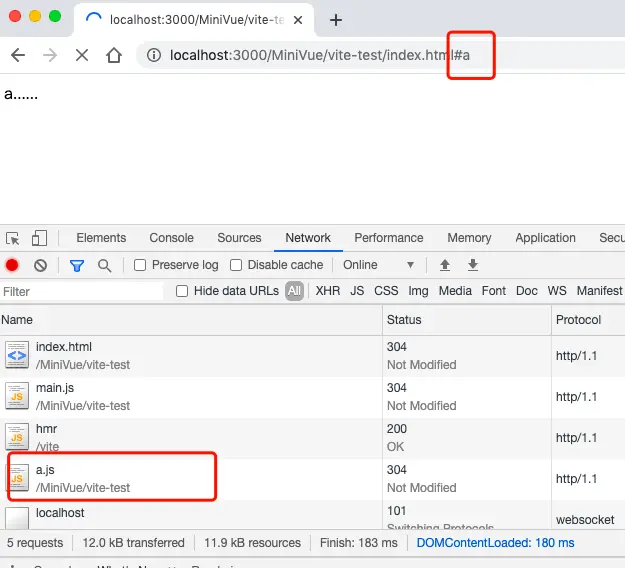Activate the inspect element picker icon

tap(13, 238)
